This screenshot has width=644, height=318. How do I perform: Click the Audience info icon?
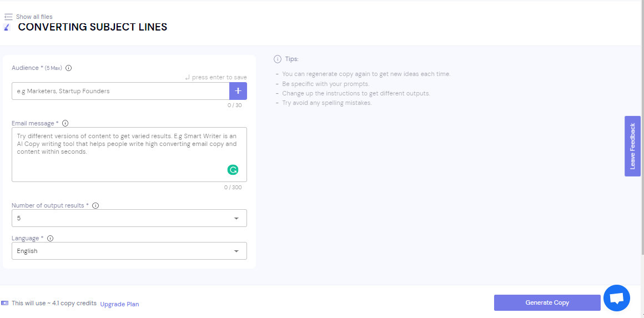click(69, 68)
